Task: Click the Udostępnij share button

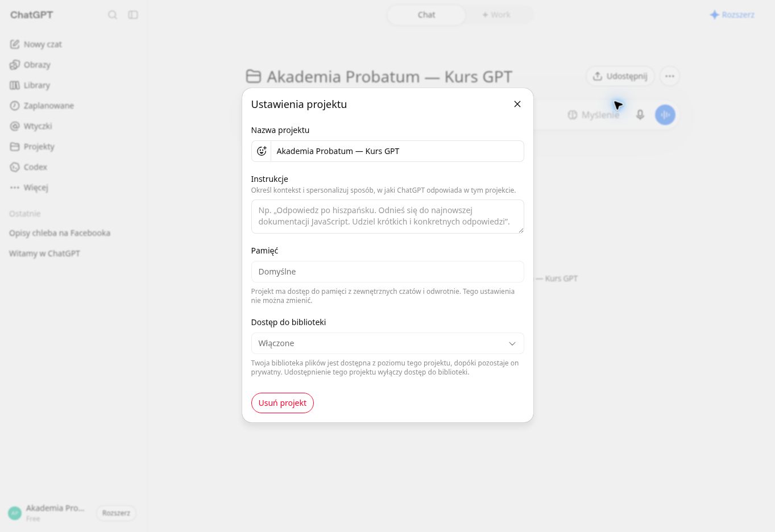Action: (620, 76)
